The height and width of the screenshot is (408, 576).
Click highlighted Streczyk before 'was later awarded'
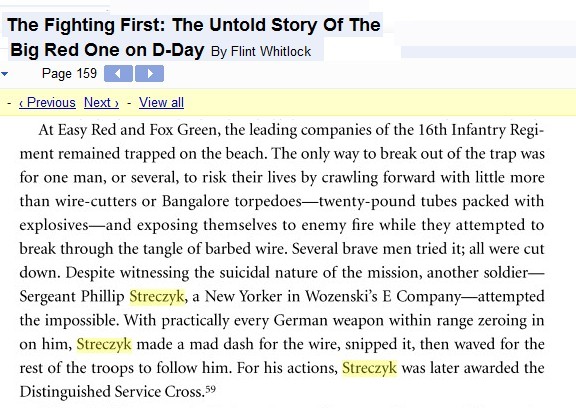(x=370, y=368)
